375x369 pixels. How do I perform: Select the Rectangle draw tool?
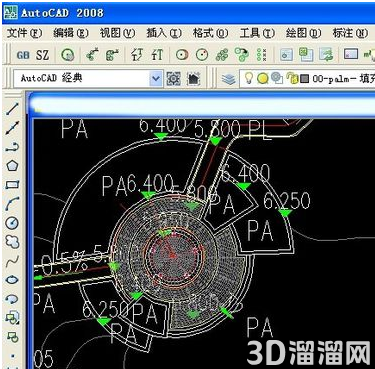12,184
